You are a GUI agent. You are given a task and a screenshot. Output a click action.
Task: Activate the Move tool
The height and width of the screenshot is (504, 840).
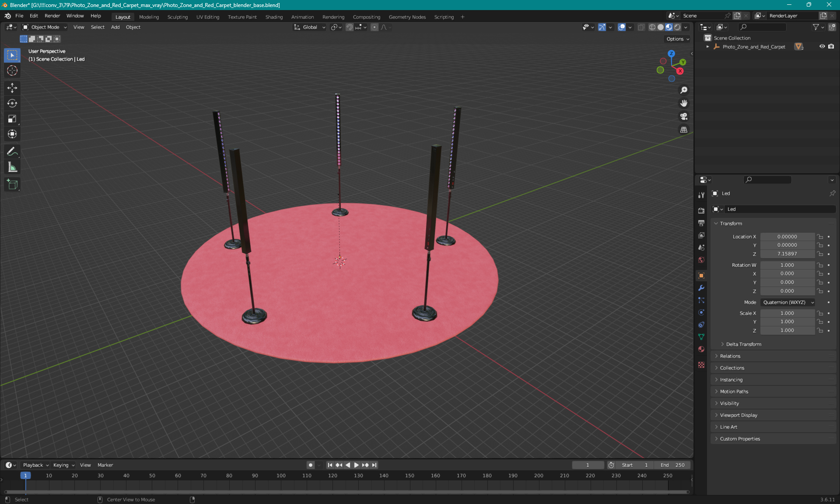click(12, 88)
